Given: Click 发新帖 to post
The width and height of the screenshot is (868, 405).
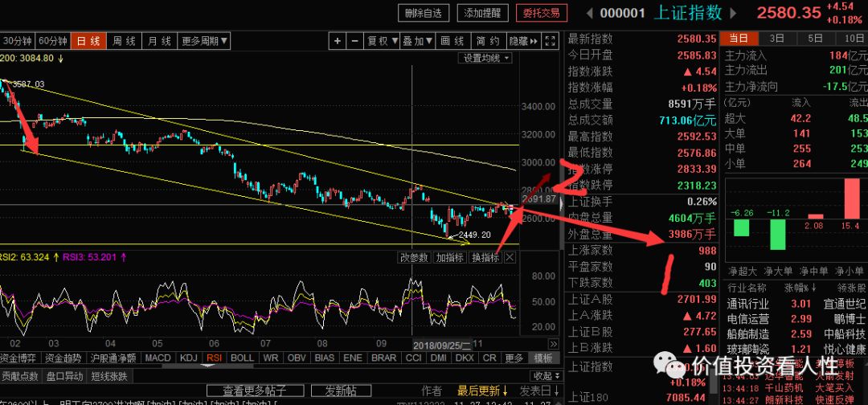Looking at the screenshot, I should [340, 391].
